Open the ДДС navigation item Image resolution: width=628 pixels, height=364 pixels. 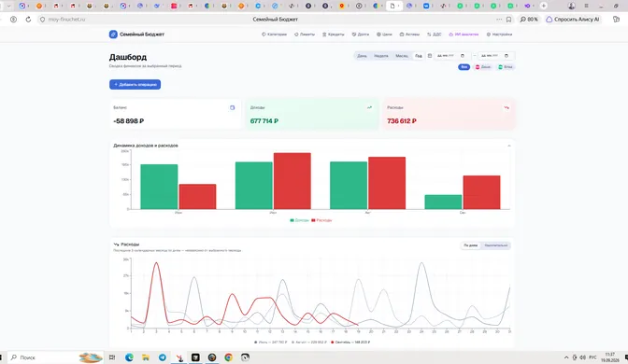point(435,35)
